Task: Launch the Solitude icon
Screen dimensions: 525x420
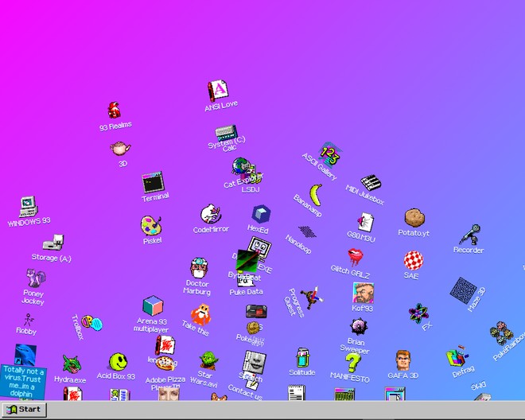Action: (302, 358)
